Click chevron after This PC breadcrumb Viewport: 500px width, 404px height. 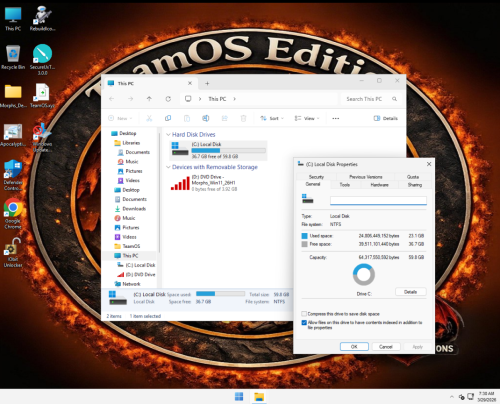[235, 99]
